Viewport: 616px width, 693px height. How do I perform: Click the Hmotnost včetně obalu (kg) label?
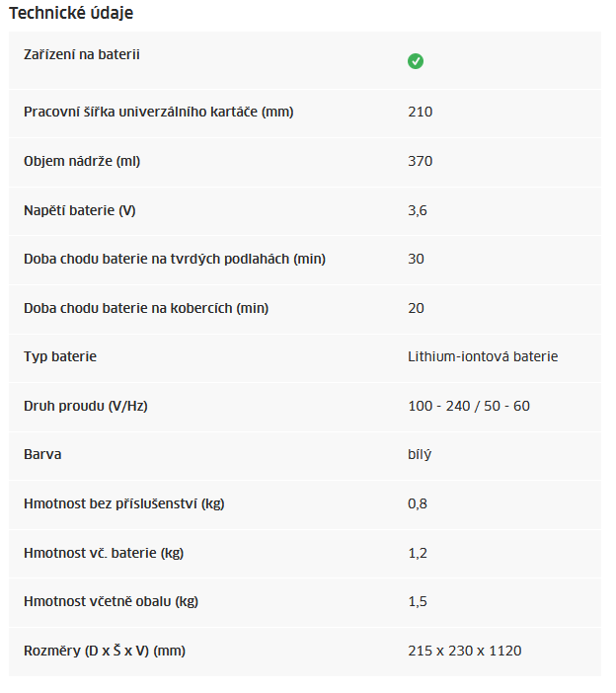coord(111,601)
